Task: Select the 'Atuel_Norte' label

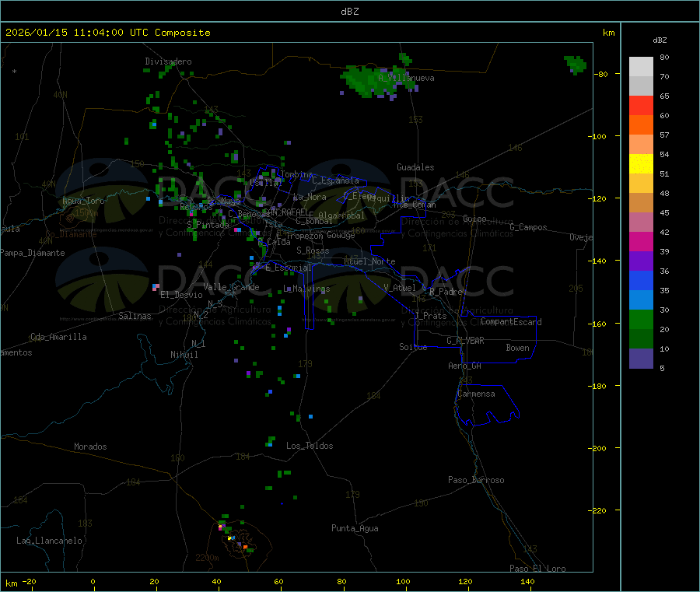Action: (369, 261)
